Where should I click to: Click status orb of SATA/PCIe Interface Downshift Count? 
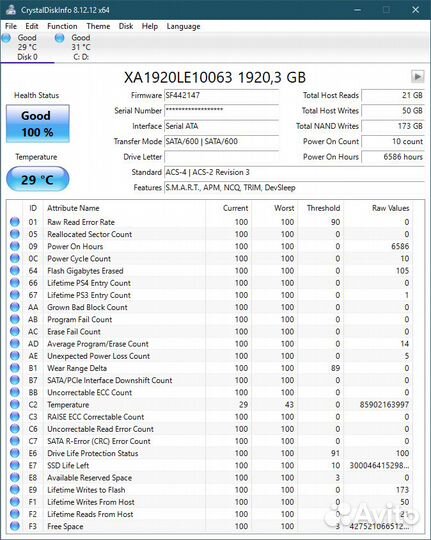15,380
